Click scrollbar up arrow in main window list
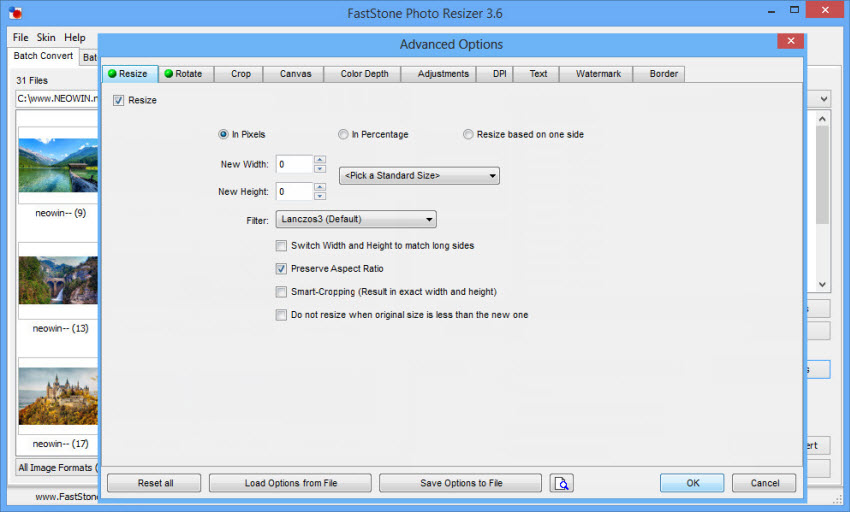 coord(822,119)
